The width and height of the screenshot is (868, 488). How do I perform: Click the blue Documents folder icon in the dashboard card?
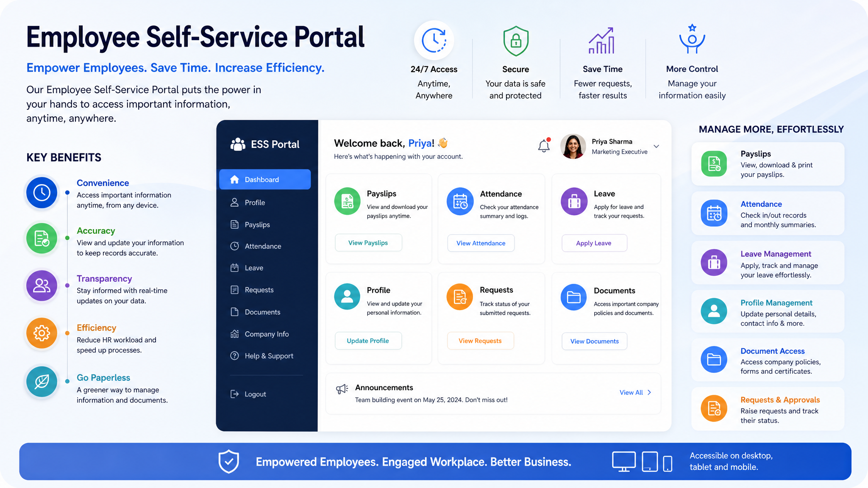574,297
